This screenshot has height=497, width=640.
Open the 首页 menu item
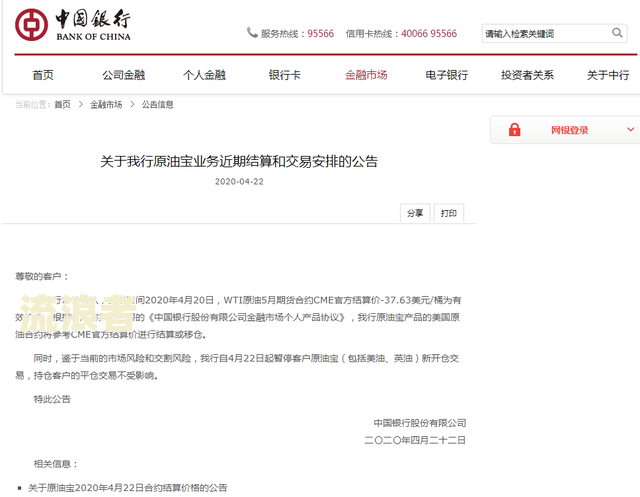point(43,75)
